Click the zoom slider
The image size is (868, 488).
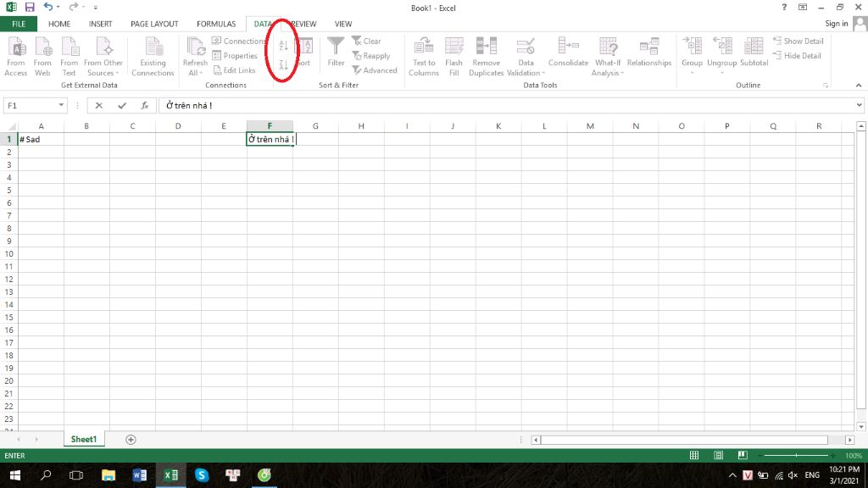coord(796,455)
